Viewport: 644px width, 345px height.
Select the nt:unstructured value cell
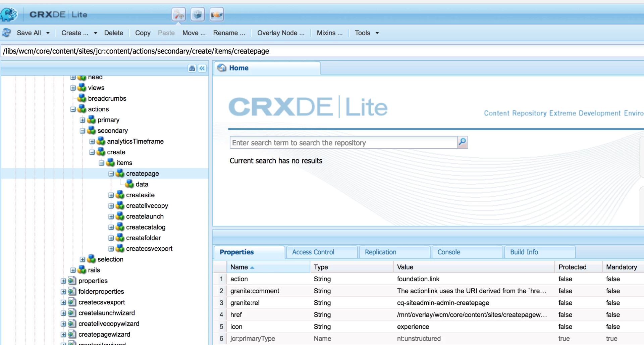click(474, 339)
